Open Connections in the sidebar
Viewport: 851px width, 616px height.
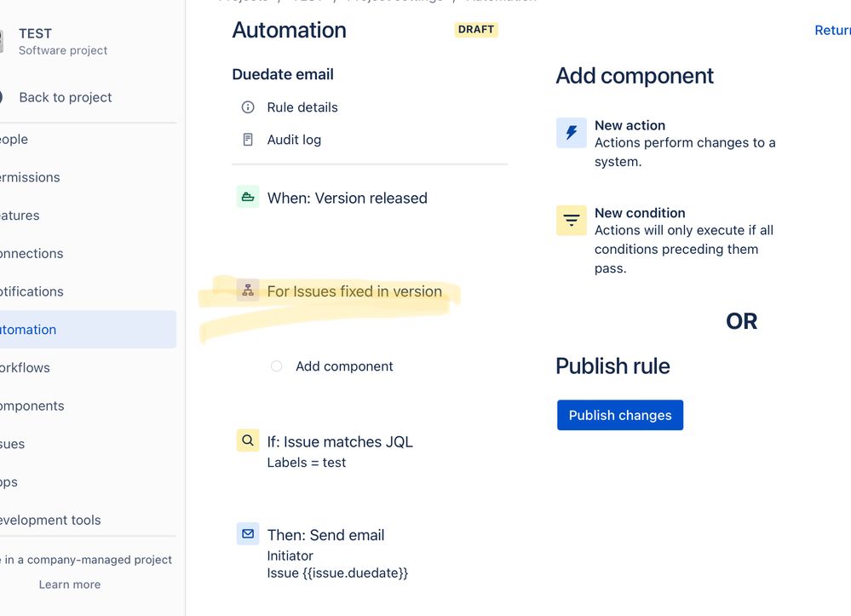point(32,253)
